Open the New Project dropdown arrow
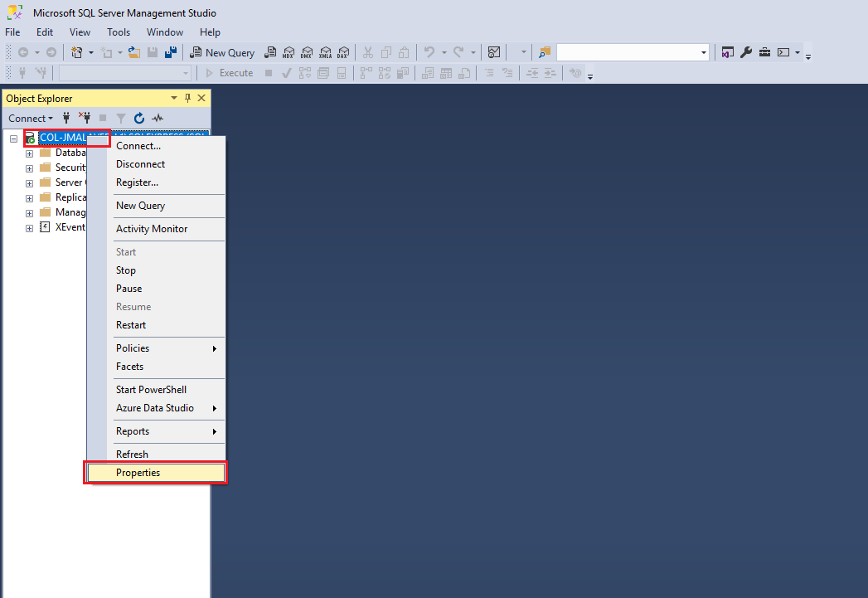The height and width of the screenshot is (598, 868). (91, 52)
